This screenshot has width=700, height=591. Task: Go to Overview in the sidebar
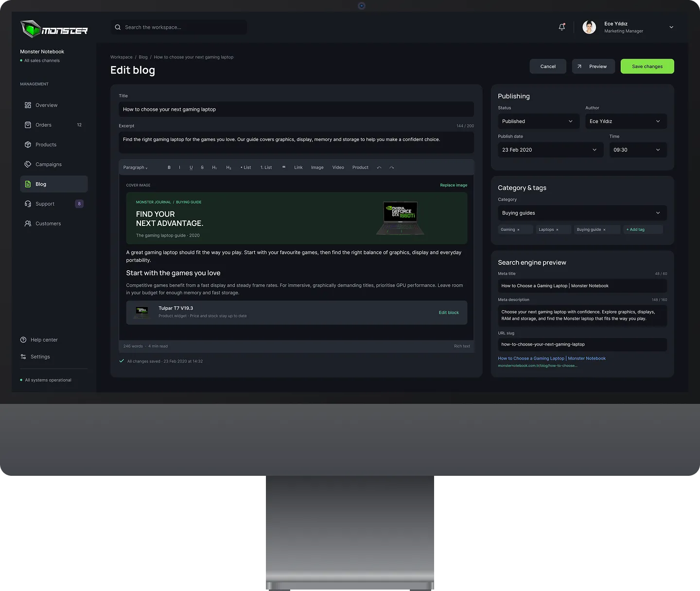tap(54, 105)
